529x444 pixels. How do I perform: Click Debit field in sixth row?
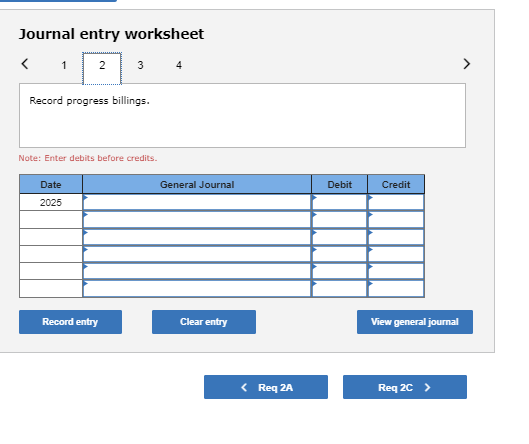339,288
